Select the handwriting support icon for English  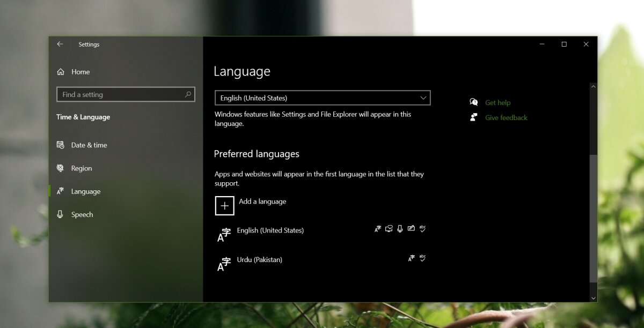click(x=411, y=228)
